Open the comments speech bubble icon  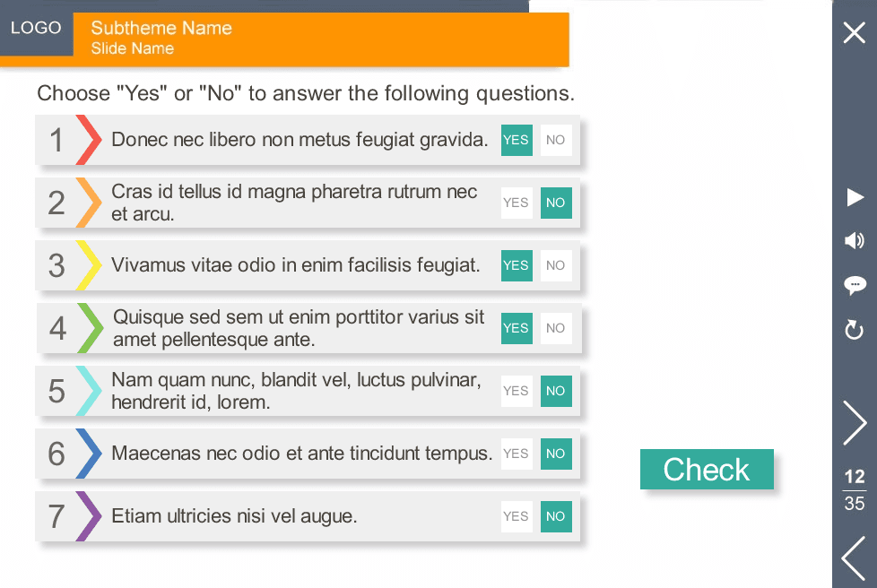(x=855, y=285)
